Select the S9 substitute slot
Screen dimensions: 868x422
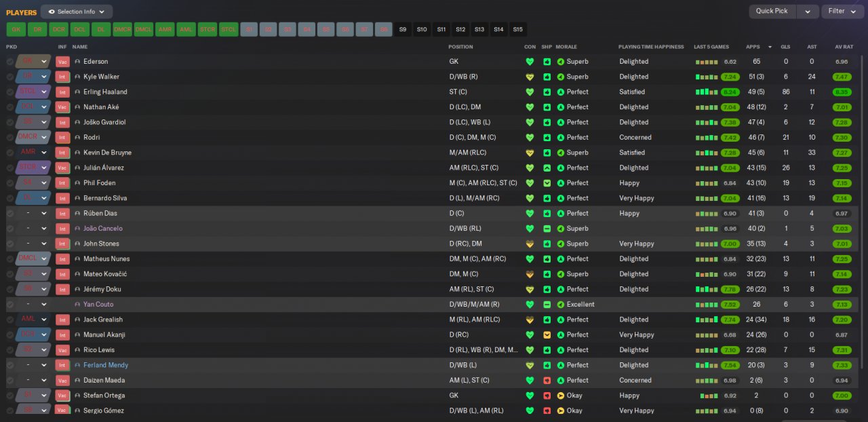[403, 30]
